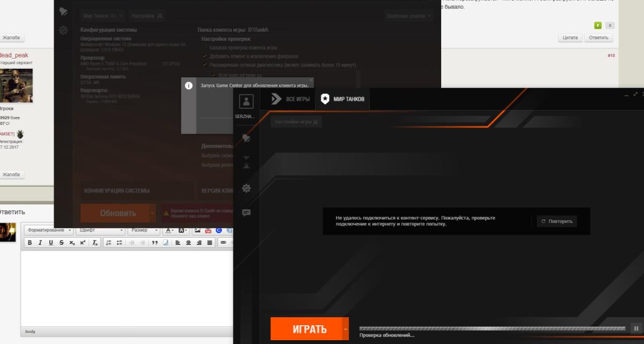Justify text in forum editor
644x344 pixels.
(210, 243)
